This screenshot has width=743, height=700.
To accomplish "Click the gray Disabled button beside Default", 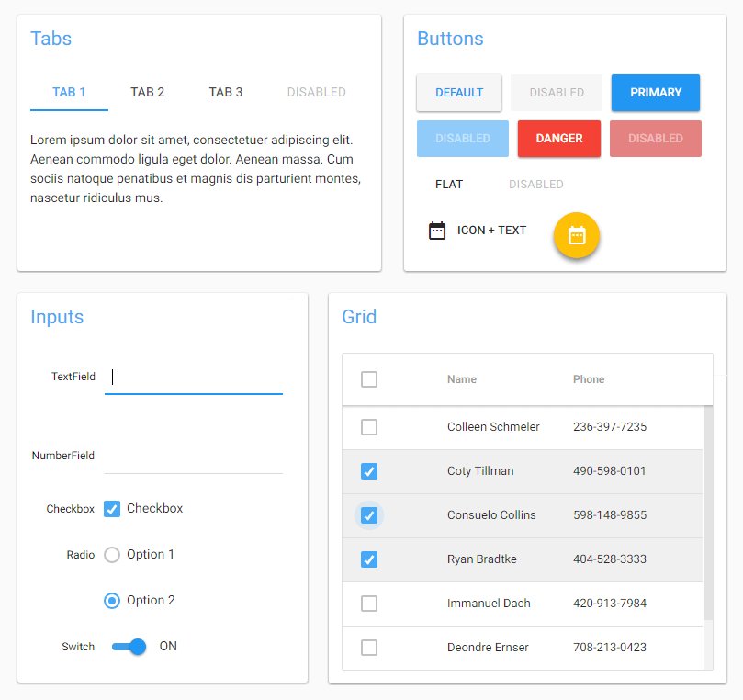I will tap(557, 93).
